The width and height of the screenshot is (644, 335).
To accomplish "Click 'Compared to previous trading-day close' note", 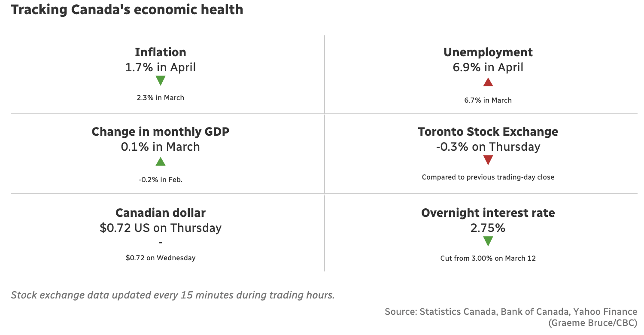I will click(x=488, y=177).
